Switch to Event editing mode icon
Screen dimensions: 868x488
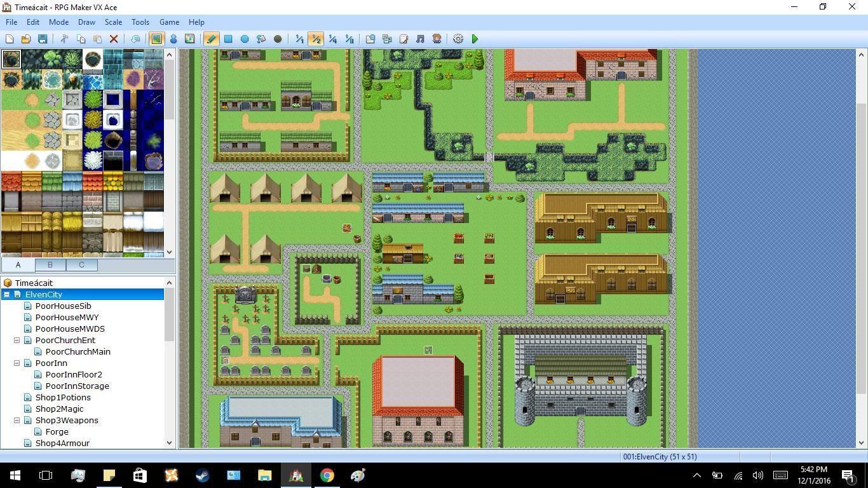(173, 39)
